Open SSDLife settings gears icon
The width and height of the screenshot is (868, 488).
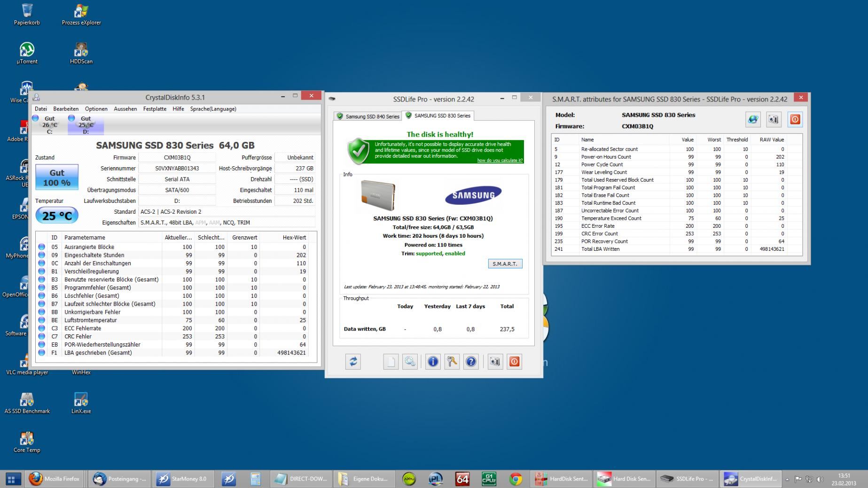410,361
